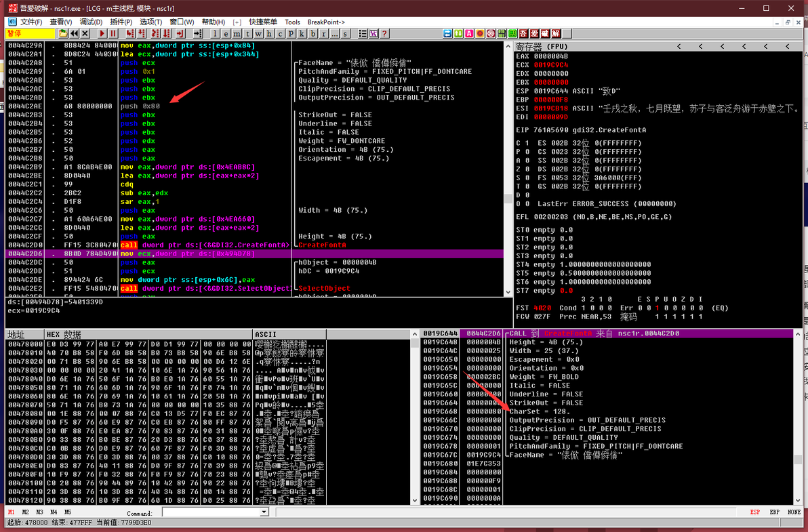This screenshot has height=532, width=808.
Task: Select the 'EIP 761A5690 gdi32.CreateFontA' register line
Action: tap(582, 130)
